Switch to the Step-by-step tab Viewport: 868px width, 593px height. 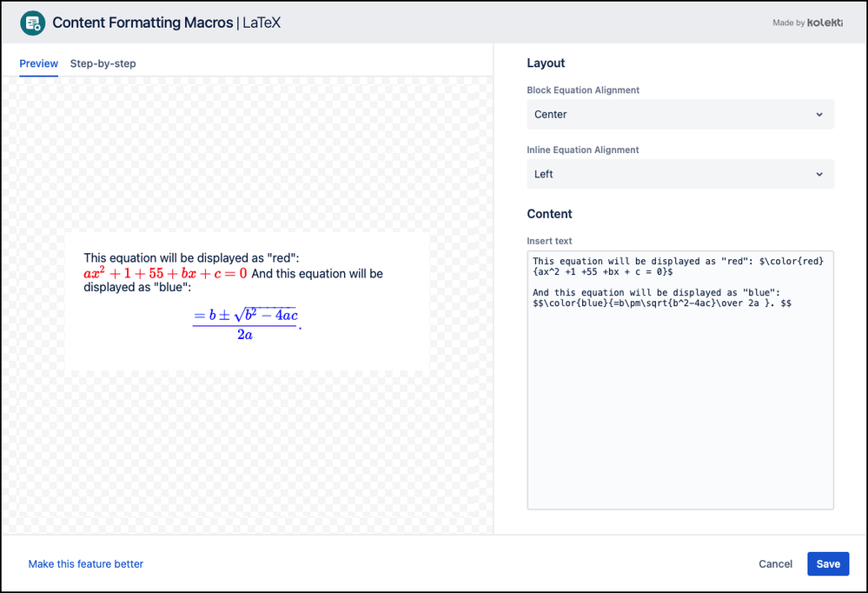click(103, 63)
